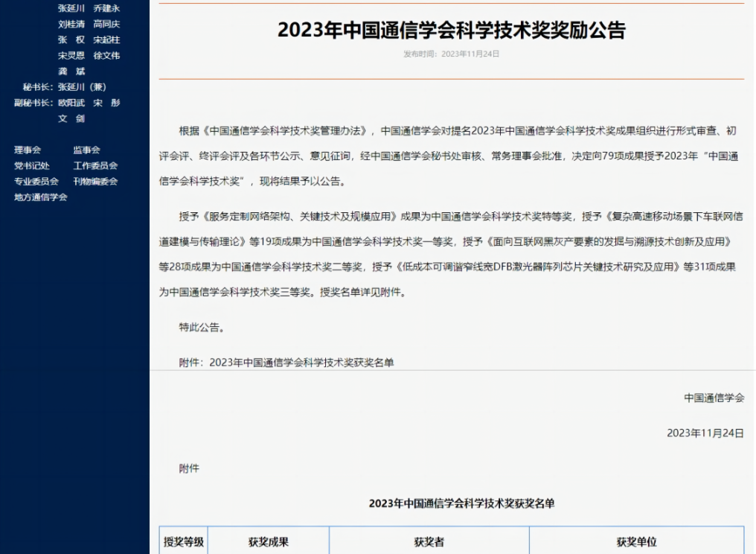Click 欧阳武 next to 副秘书长
This screenshot has height=554, width=756.
coord(71,103)
